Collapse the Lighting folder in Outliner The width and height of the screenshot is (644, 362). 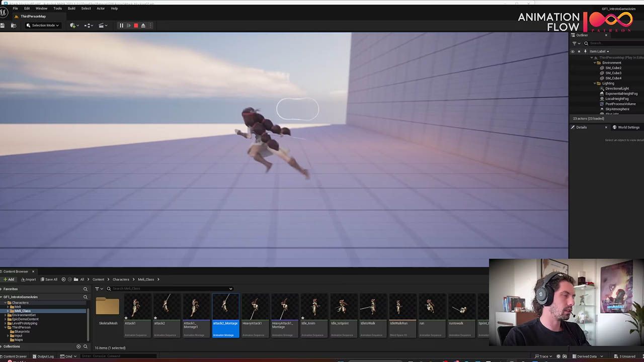coord(595,83)
